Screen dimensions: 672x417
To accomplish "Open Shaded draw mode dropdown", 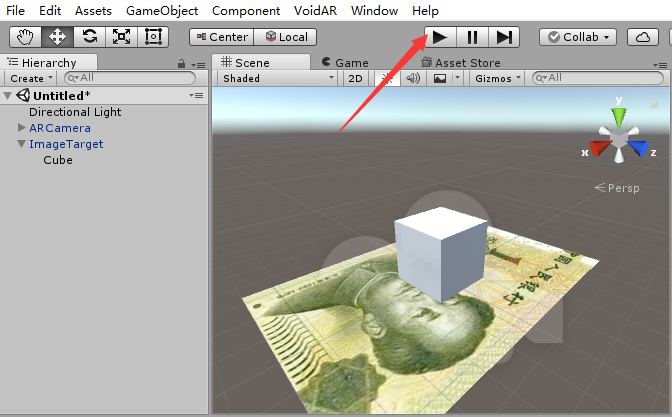I will (x=277, y=78).
